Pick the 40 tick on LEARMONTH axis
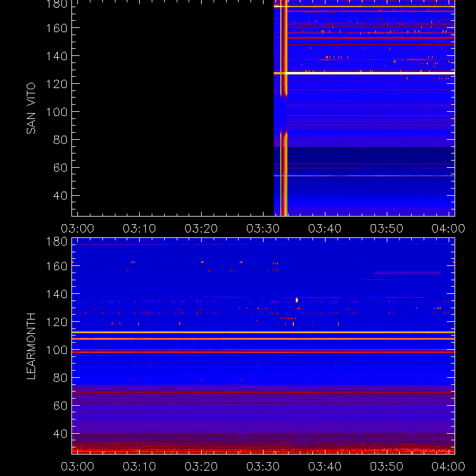Screen dimensions: 476x476 click(60, 434)
